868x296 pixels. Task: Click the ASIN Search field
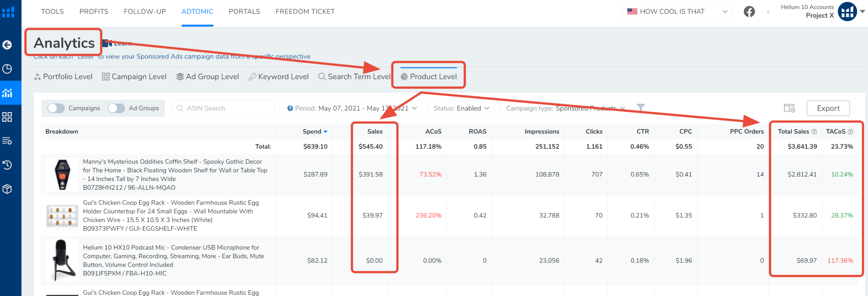(x=224, y=108)
